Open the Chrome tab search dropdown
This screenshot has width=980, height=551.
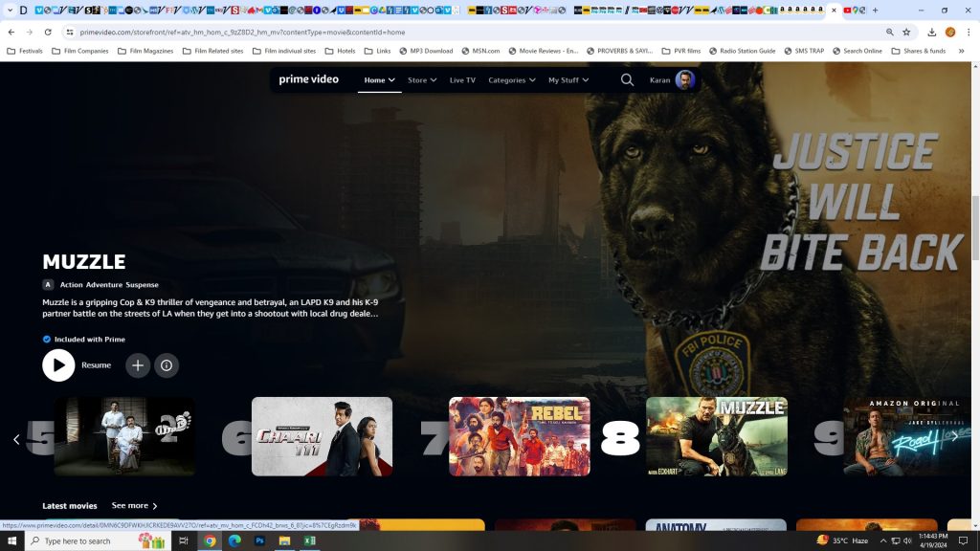click(10, 10)
